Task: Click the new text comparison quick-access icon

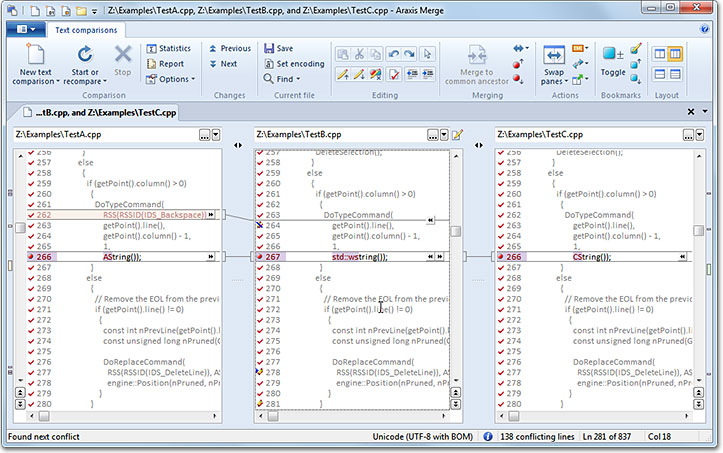Action: click(35, 10)
